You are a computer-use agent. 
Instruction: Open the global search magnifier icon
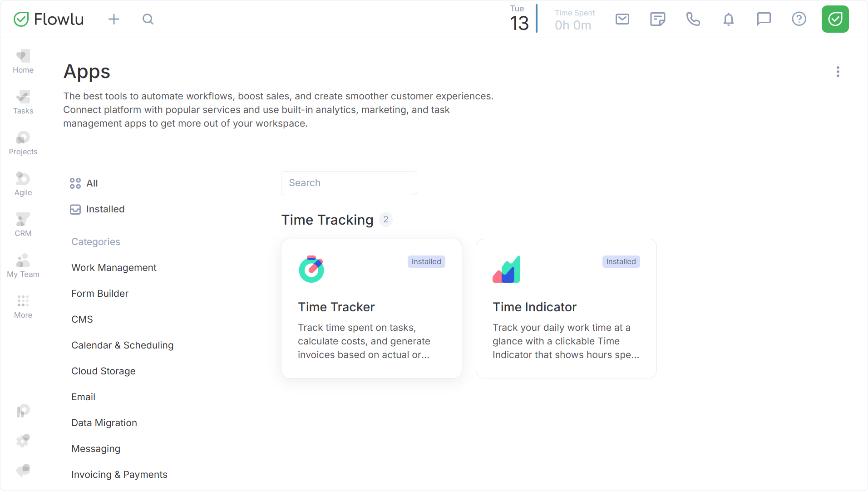(148, 19)
